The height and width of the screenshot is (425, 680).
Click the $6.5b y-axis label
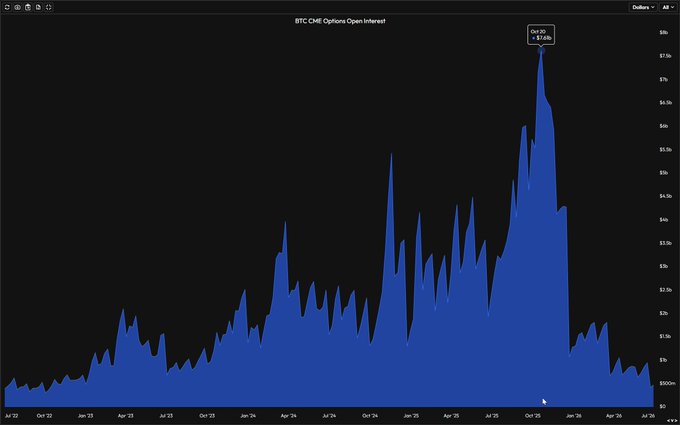(665, 103)
